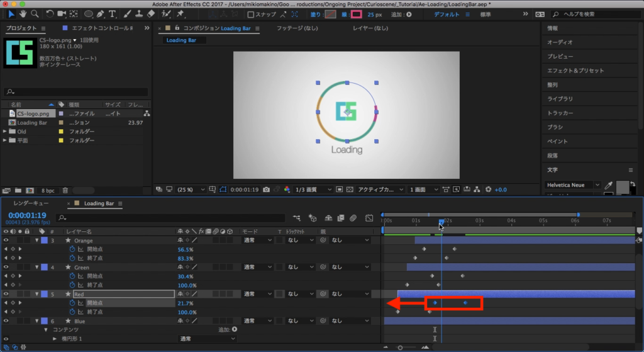Click the snapshot camera icon in the viewer
Viewport: 644px width, 352px height.
coord(267,189)
